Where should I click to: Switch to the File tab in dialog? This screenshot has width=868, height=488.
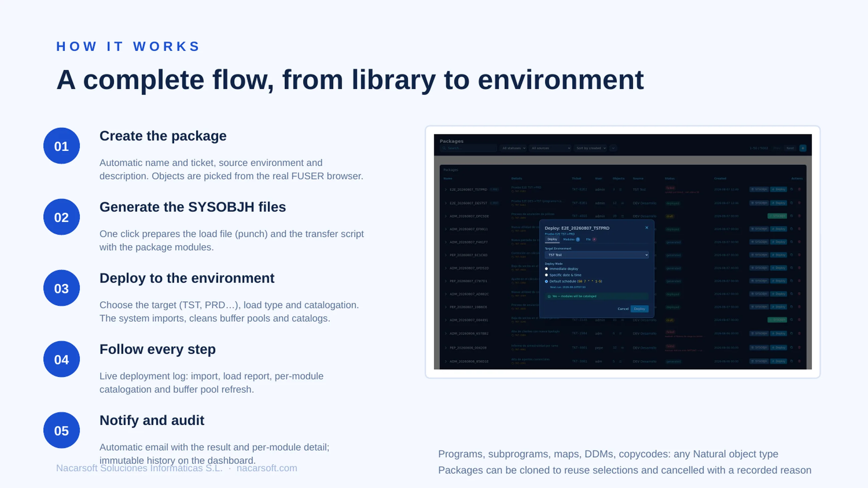(591, 239)
